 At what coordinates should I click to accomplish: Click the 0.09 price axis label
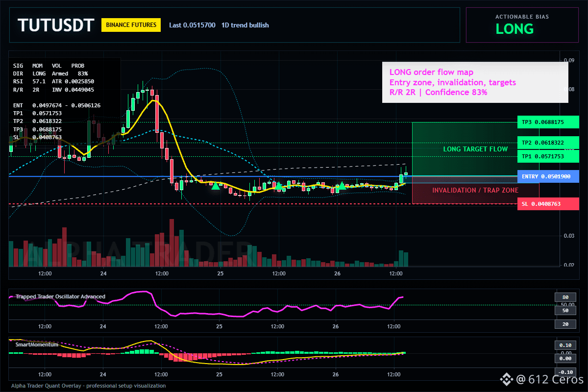pyautogui.click(x=569, y=61)
